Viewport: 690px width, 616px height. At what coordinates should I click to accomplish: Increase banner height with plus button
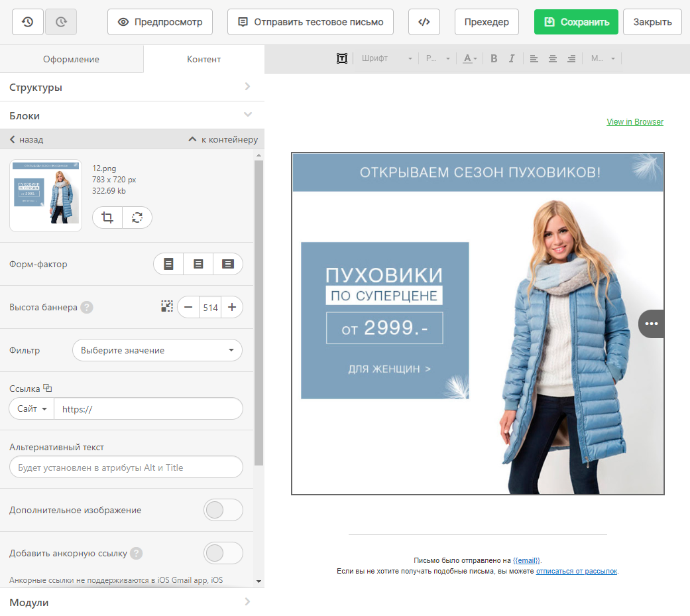[232, 308]
